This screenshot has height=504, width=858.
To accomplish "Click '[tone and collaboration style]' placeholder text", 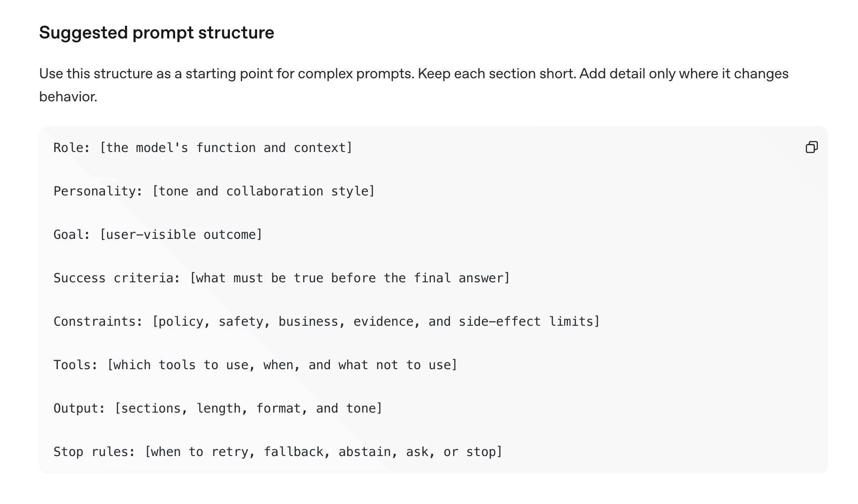I will [263, 191].
